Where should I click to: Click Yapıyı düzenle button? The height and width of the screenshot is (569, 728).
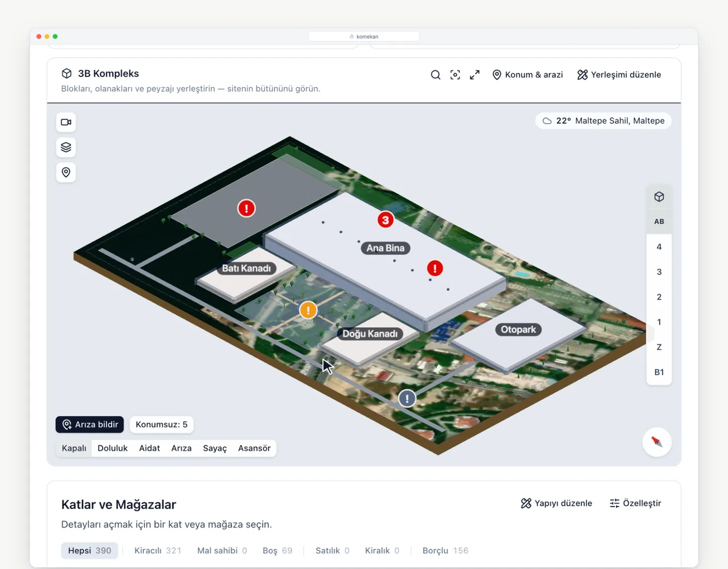tap(556, 503)
